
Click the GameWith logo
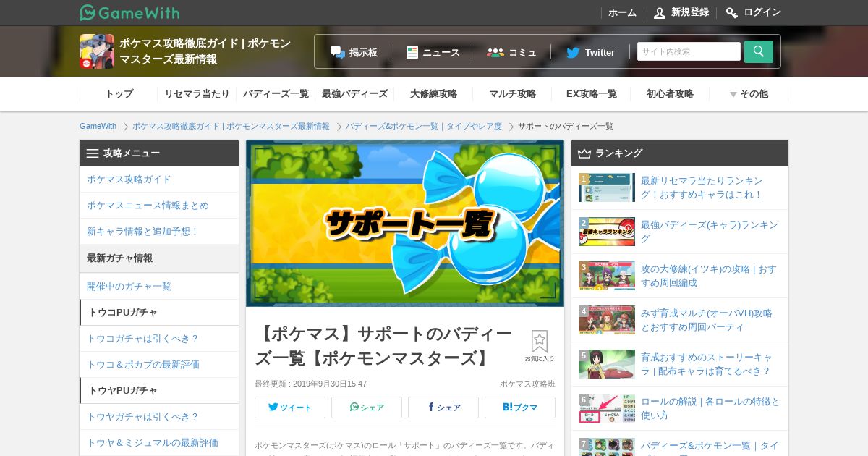point(129,12)
